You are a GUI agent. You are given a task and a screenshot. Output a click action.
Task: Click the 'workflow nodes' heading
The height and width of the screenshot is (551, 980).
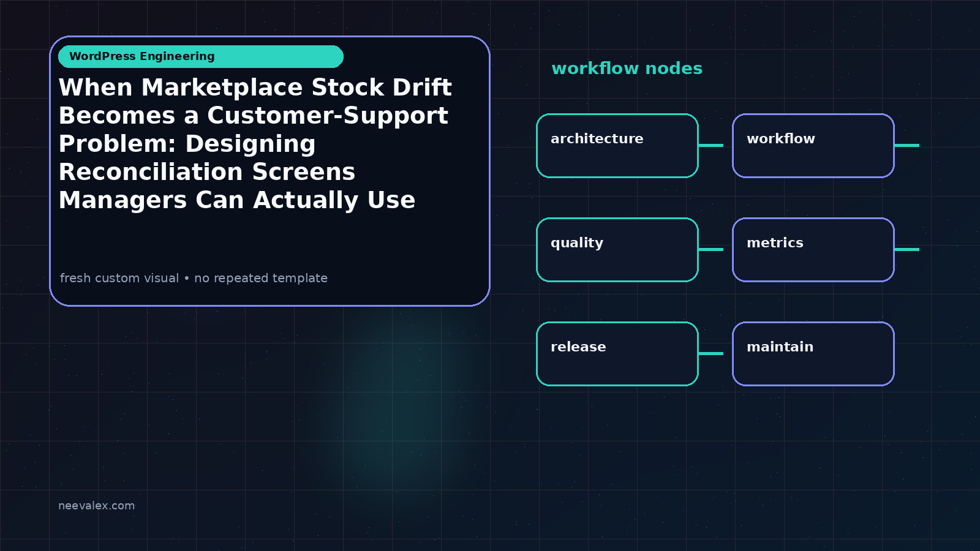tap(627, 69)
